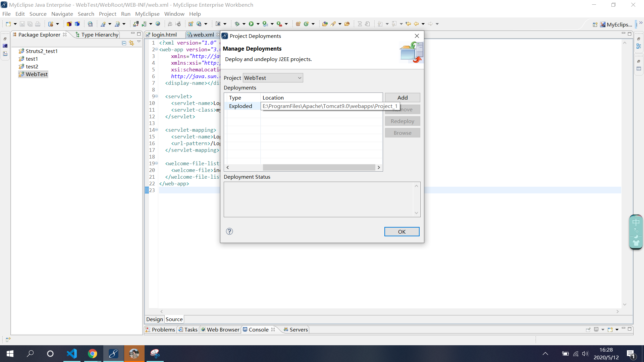The height and width of the screenshot is (362, 644).
Task: Click the Print toolbar icon
Action: 38,24
